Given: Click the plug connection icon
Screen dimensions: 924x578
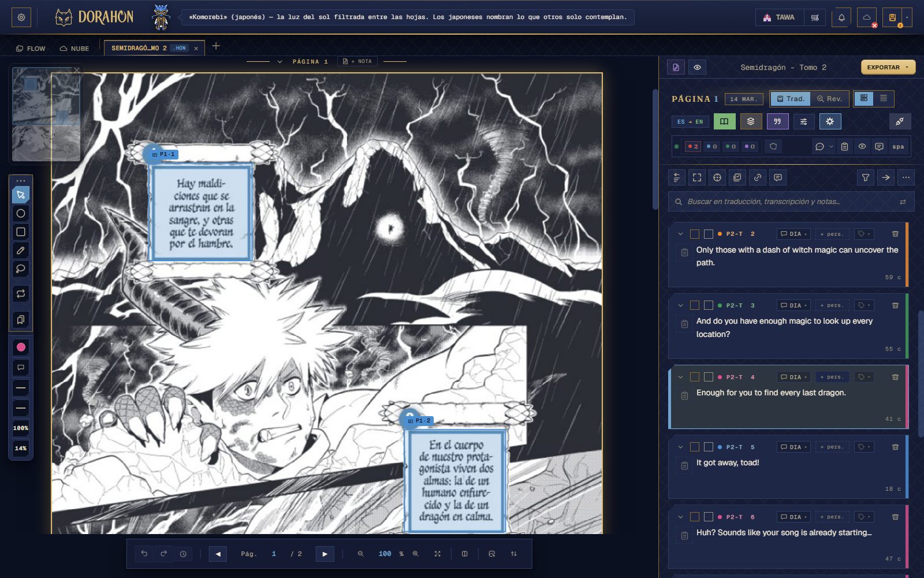Looking at the screenshot, I should tap(900, 121).
